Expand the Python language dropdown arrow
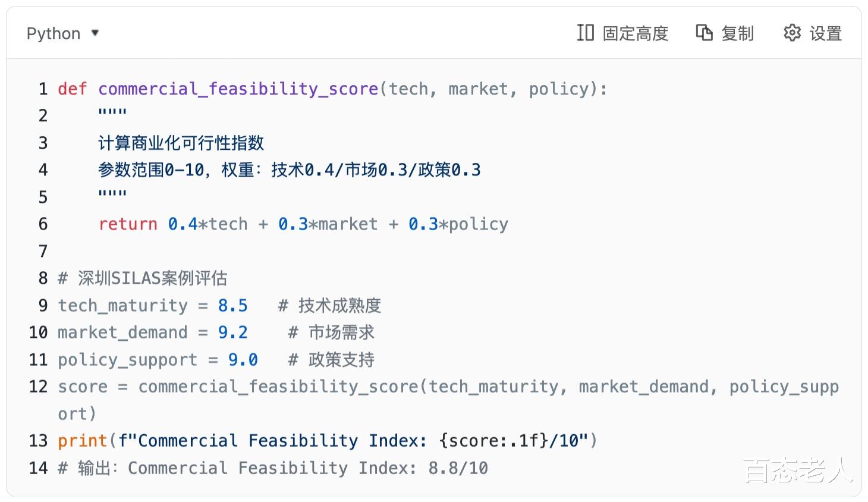 coord(95,33)
